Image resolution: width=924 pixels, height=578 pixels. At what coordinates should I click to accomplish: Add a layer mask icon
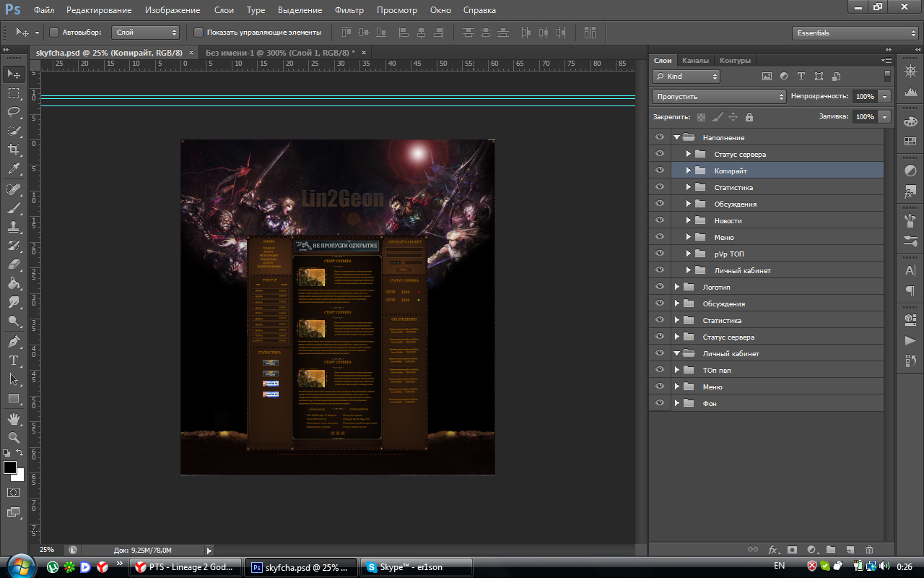click(x=791, y=550)
